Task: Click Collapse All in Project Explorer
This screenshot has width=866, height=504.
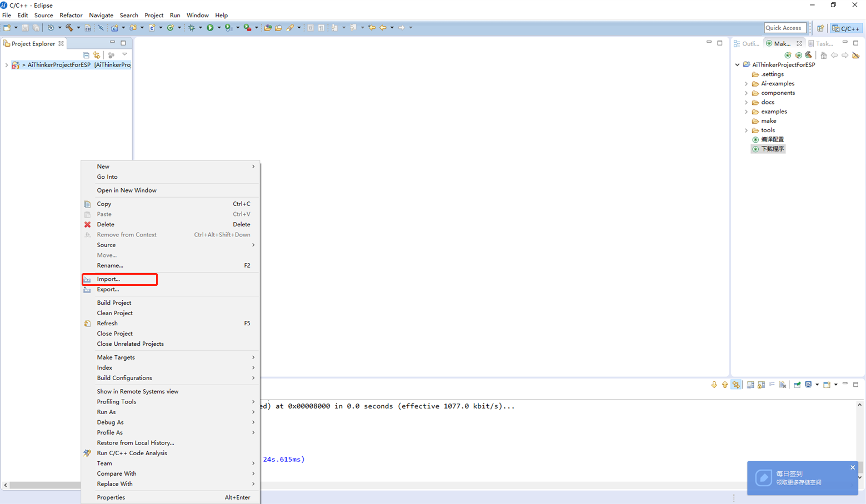Action: point(86,55)
